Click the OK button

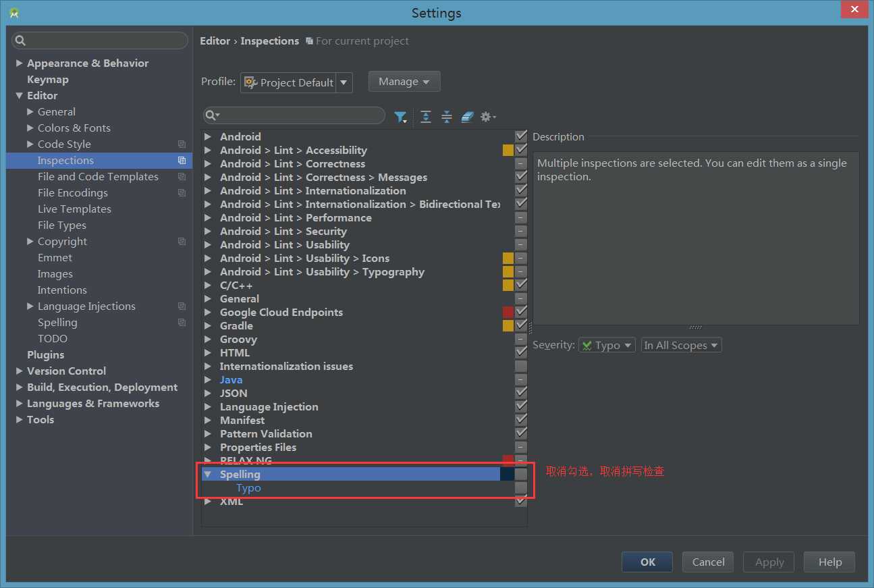click(647, 562)
